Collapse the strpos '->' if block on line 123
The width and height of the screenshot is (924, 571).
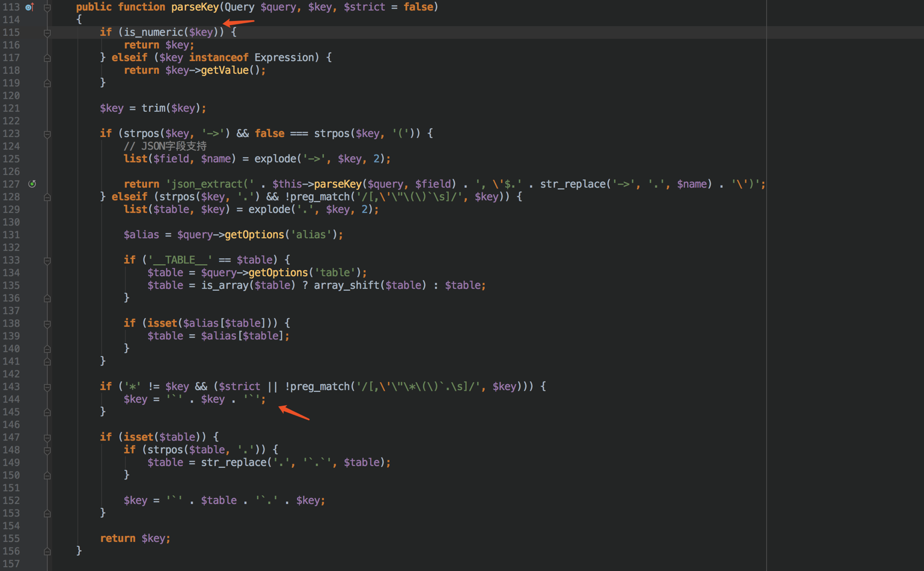coord(47,134)
